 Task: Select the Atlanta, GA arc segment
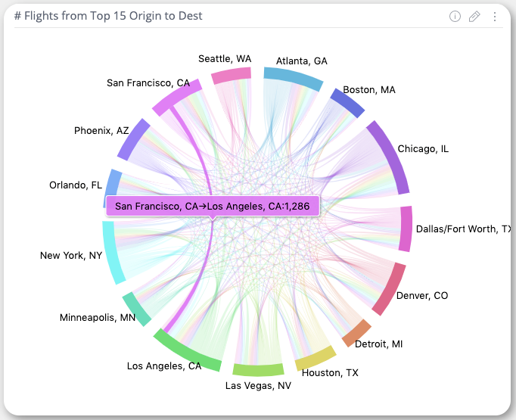click(293, 79)
